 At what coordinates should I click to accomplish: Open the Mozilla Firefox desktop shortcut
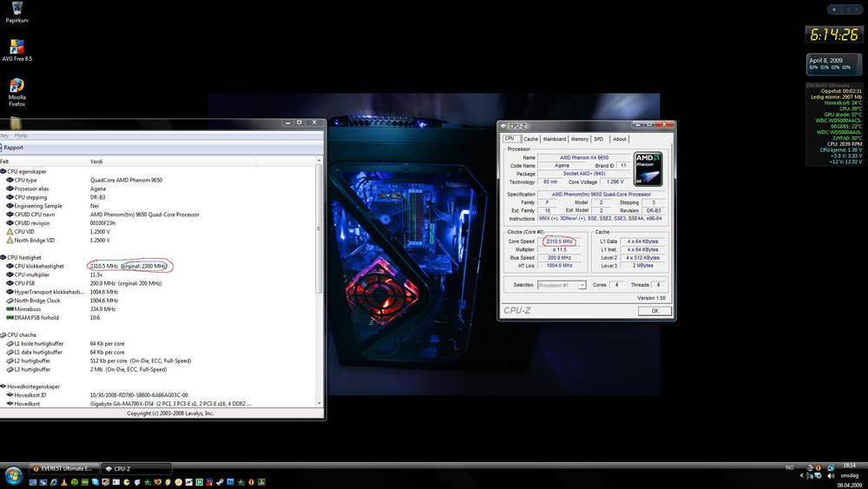(16, 91)
